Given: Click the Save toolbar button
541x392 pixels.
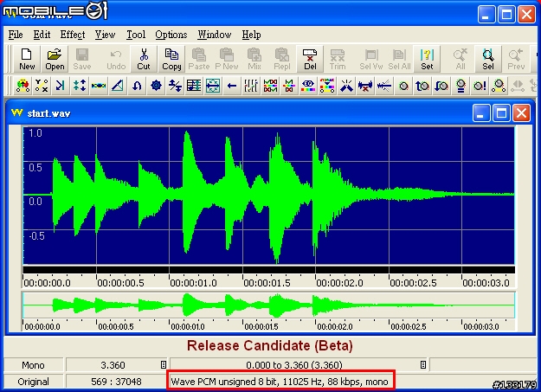Looking at the screenshot, I should 82,59.
